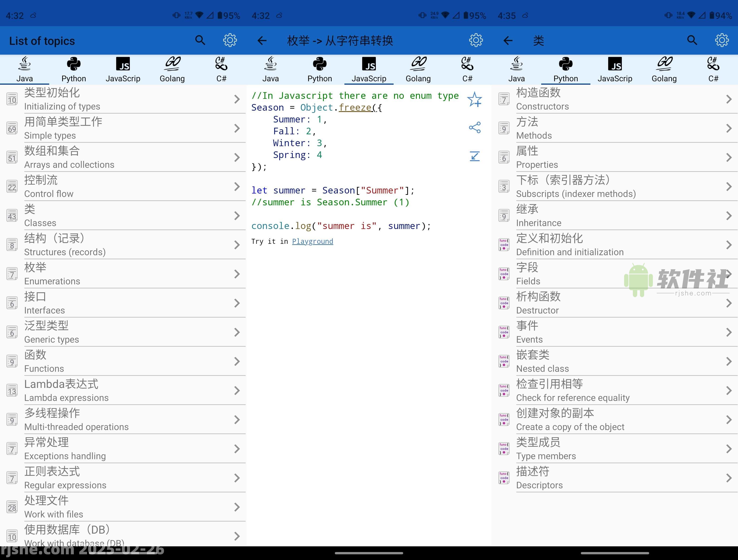Tap func code icon beside Descriptors
Screen dimensions: 738x560
pos(504,478)
